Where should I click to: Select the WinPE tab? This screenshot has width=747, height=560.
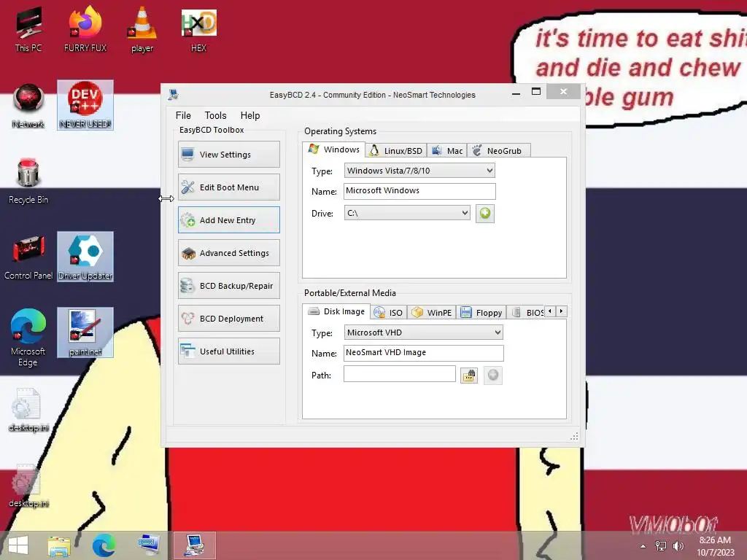(x=432, y=313)
